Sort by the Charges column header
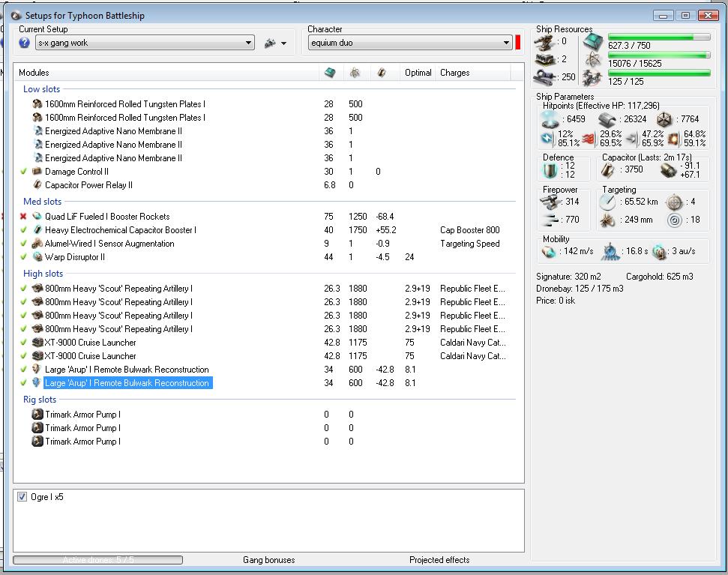The image size is (728, 575). [454, 73]
